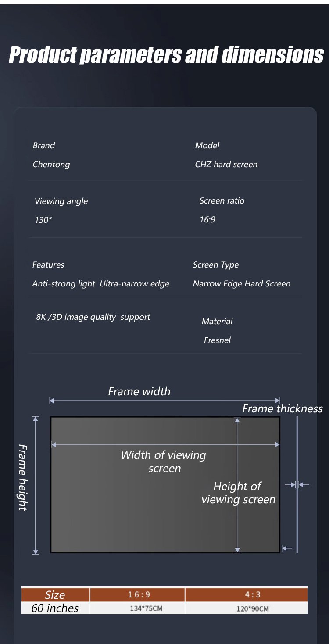Click the "Width of viewing screen" label
Image resolution: width=329 pixels, height=644 pixels.
point(163,462)
